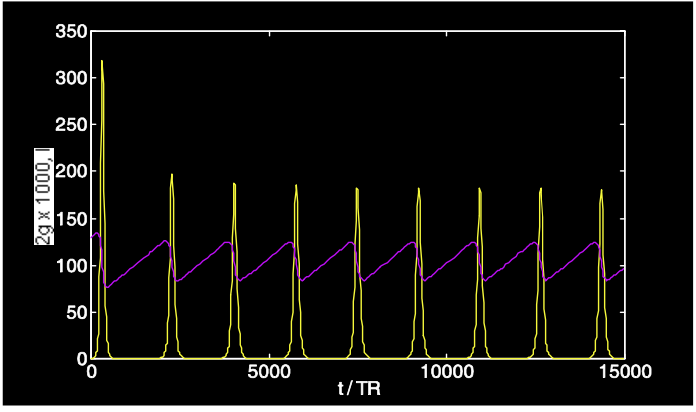Click the 150 y-axis tick label
The height and width of the screenshot is (412, 696).
(x=71, y=219)
